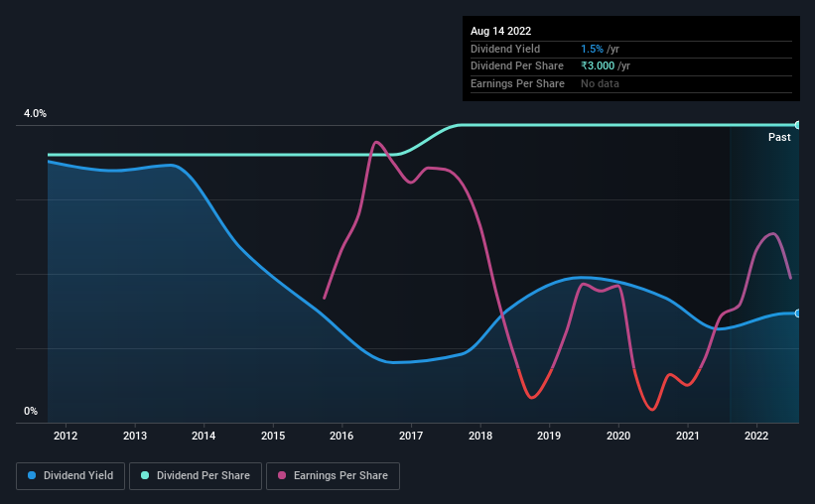Click the blue Dividend Yield endpoint marker
Screen dimensions: 815x504
coord(797,314)
